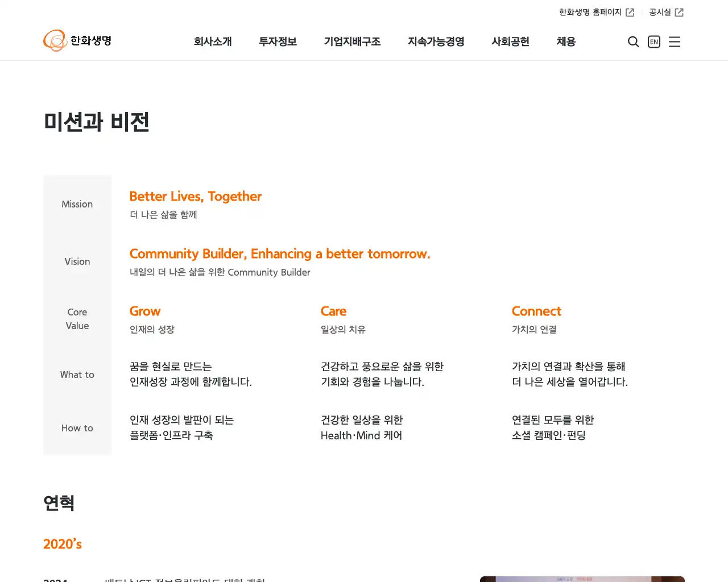Open the history photo thumbnail
The height and width of the screenshot is (582, 728).
pyautogui.click(x=582, y=579)
